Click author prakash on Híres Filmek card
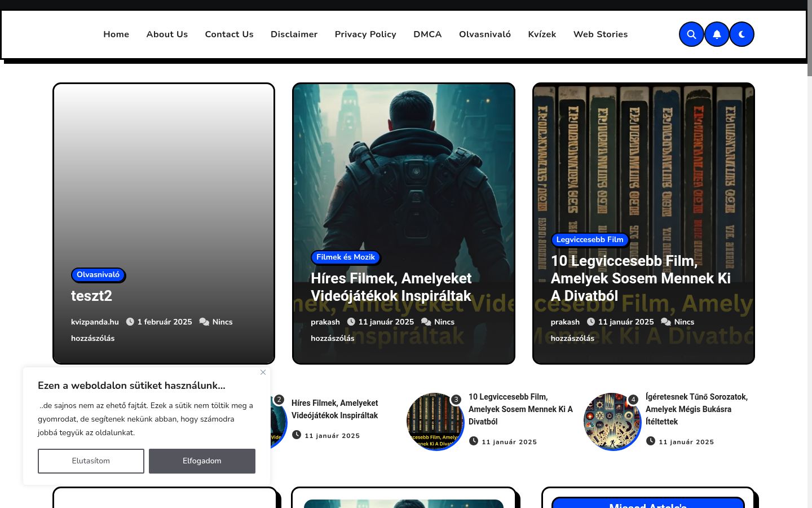Image resolution: width=812 pixels, height=508 pixels. (x=325, y=322)
